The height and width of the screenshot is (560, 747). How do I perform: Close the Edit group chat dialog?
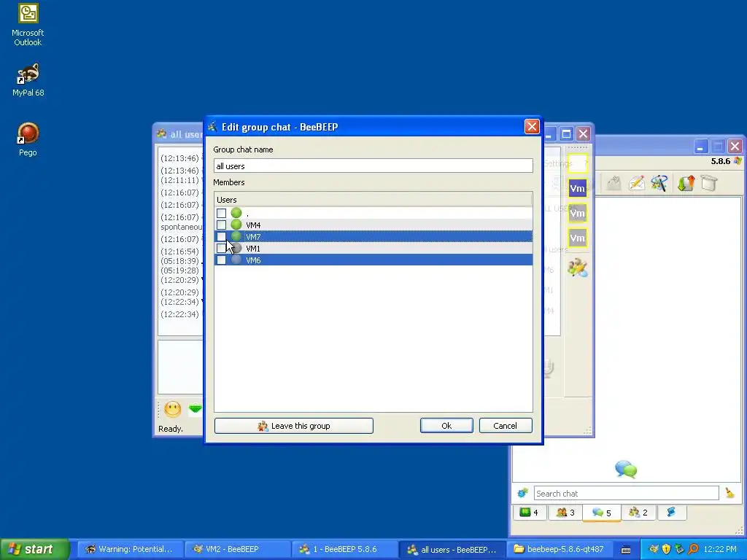click(532, 127)
